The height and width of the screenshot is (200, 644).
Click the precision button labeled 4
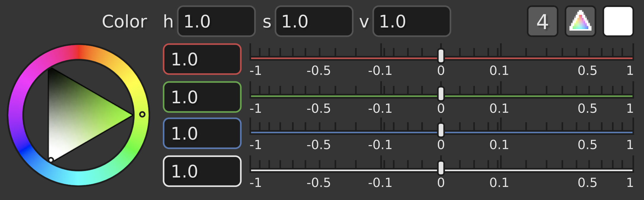tap(542, 21)
